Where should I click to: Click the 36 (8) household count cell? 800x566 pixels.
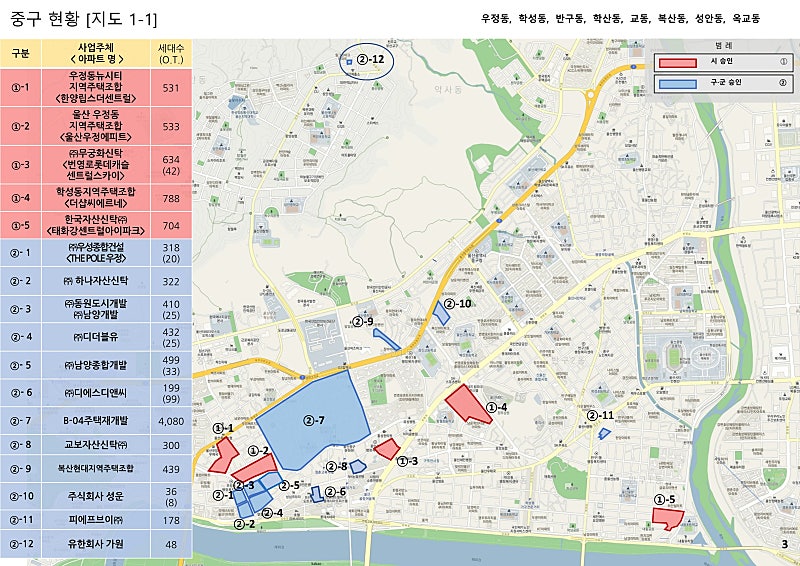point(171,496)
